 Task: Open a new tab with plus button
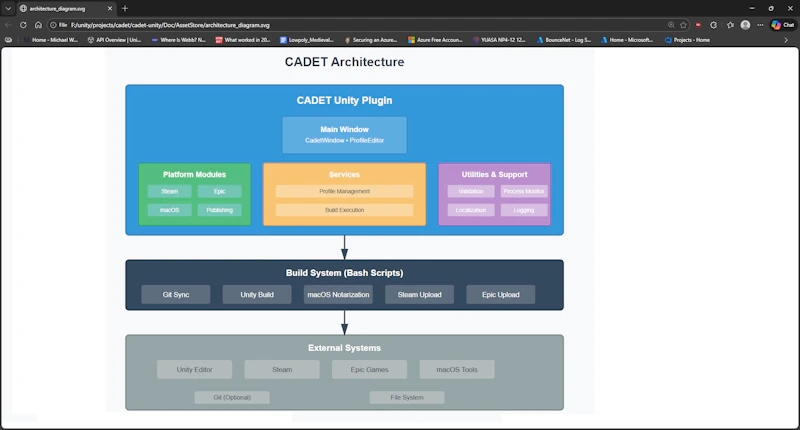point(125,9)
